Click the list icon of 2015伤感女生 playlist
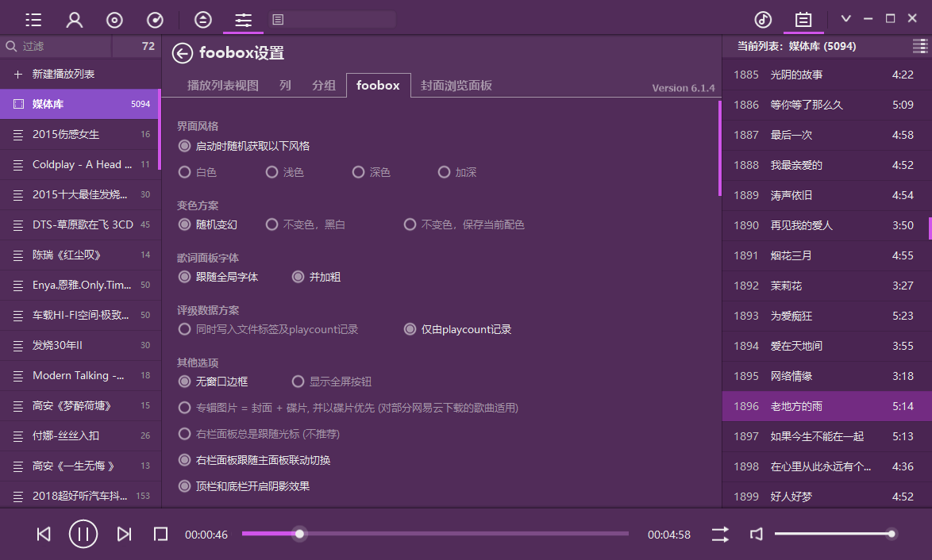The width and height of the screenshot is (932, 560). click(x=18, y=135)
